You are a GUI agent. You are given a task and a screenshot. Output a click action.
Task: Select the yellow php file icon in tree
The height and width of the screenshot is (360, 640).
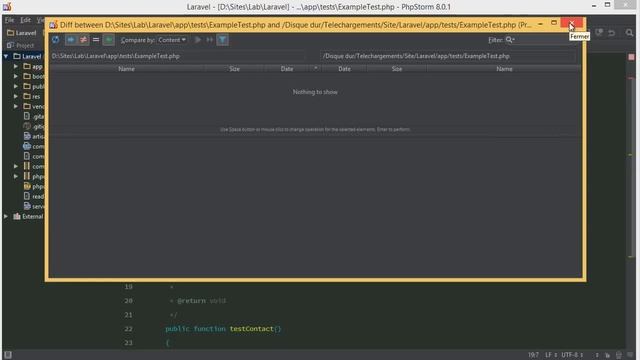(x=27, y=186)
